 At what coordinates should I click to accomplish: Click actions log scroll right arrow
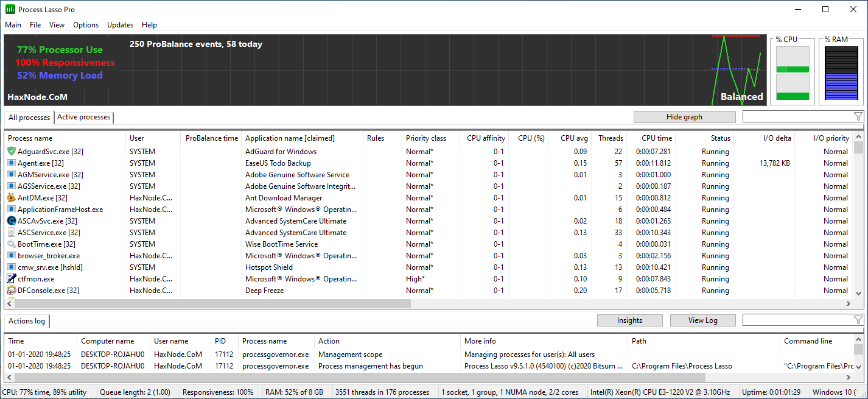click(x=848, y=377)
